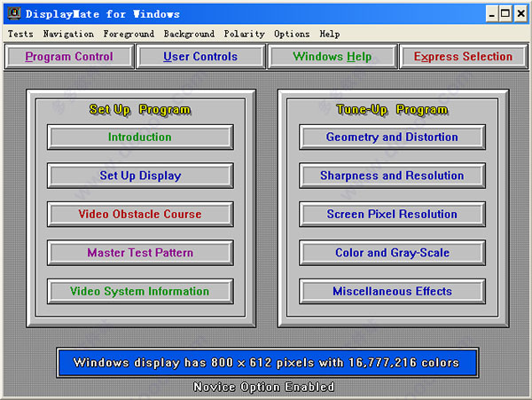Click the Set Up Program heading
The image size is (532, 400).
140,110
